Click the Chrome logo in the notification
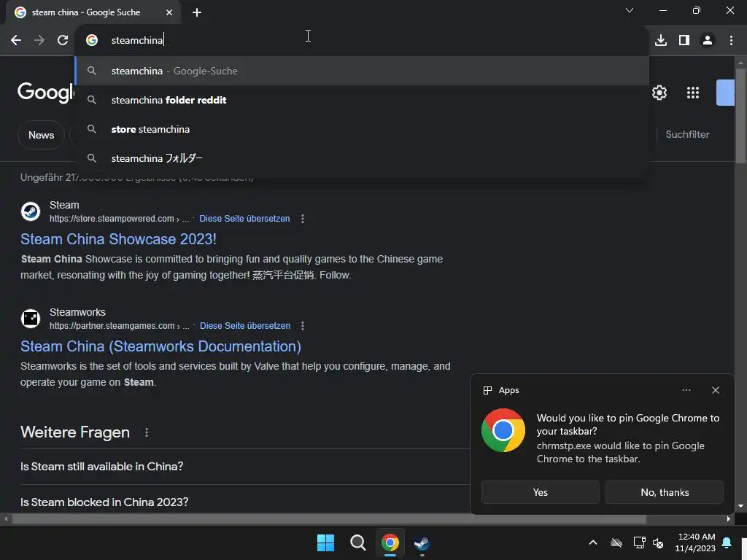 (503, 430)
